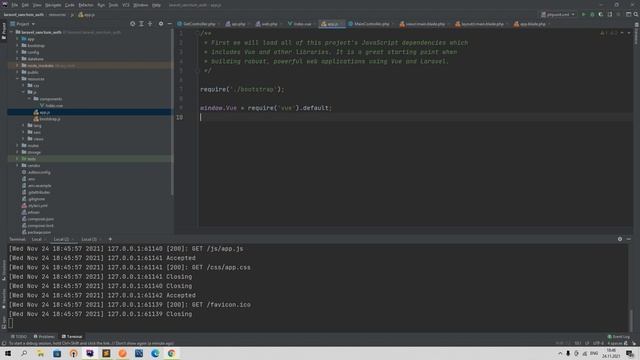Click the Search Everywhere magnifier icon

coord(636,14)
